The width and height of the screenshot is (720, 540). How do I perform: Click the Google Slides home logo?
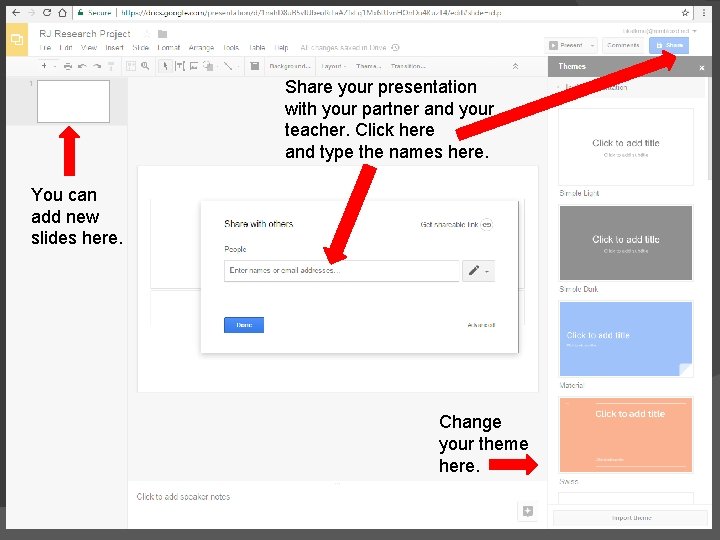pos(17,39)
